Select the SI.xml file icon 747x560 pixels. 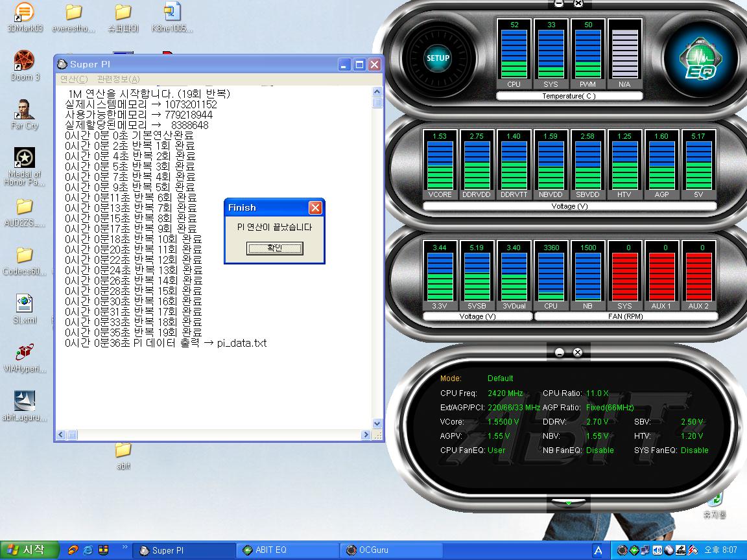click(24, 309)
